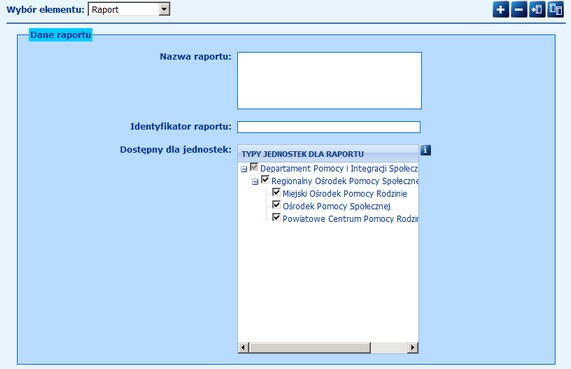The height and width of the screenshot is (369, 571).
Task: Click the plus add element icon
Action: [500, 9]
